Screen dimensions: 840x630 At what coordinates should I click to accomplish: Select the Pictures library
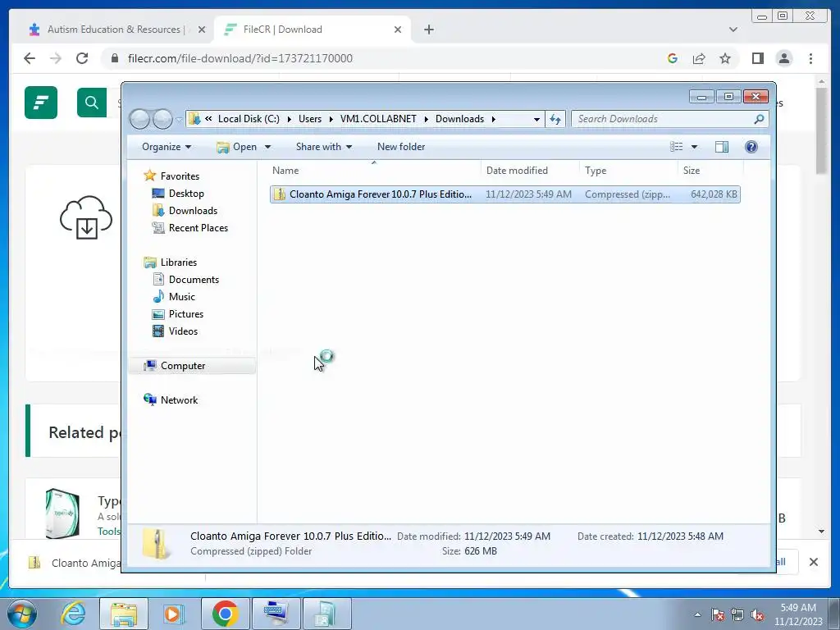pyautogui.click(x=186, y=314)
